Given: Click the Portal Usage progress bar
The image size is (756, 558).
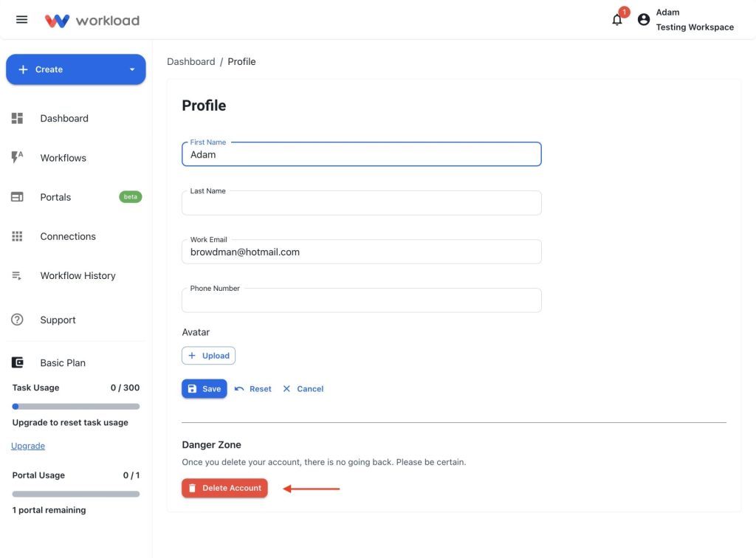Looking at the screenshot, I should click(x=76, y=494).
